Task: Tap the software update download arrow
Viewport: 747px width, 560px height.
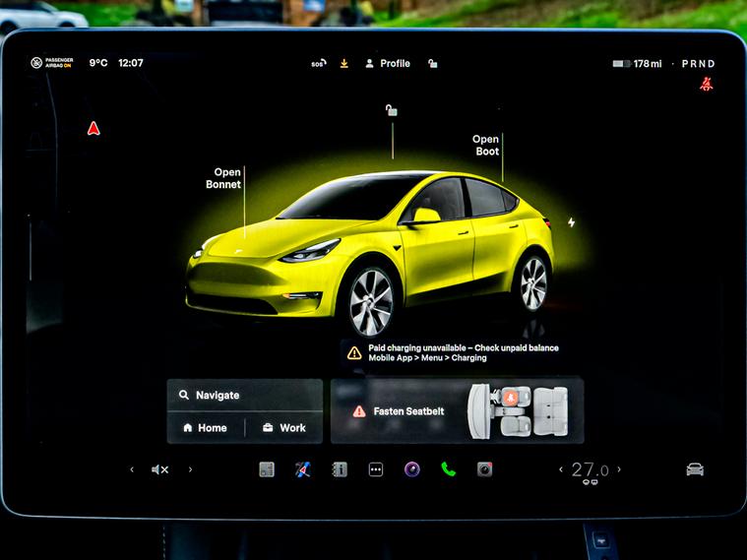Action: click(344, 63)
